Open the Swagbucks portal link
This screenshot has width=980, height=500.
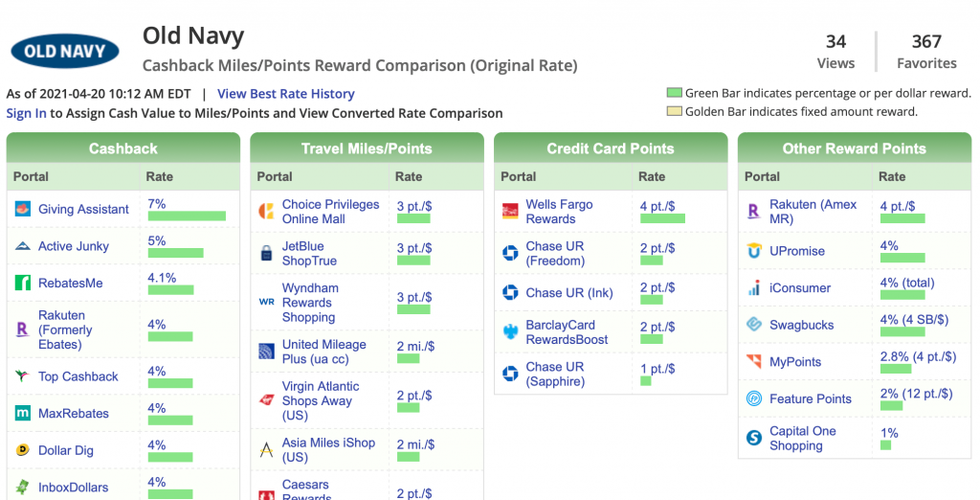801,325
